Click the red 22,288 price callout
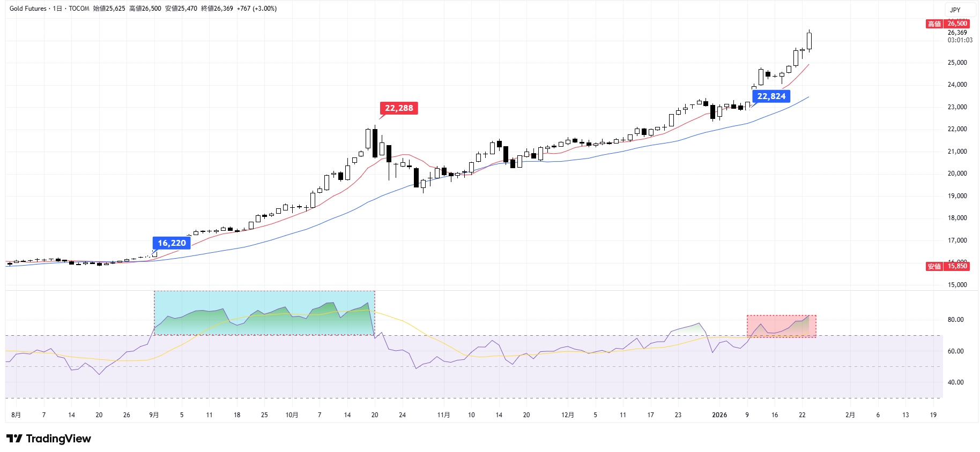 click(399, 108)
